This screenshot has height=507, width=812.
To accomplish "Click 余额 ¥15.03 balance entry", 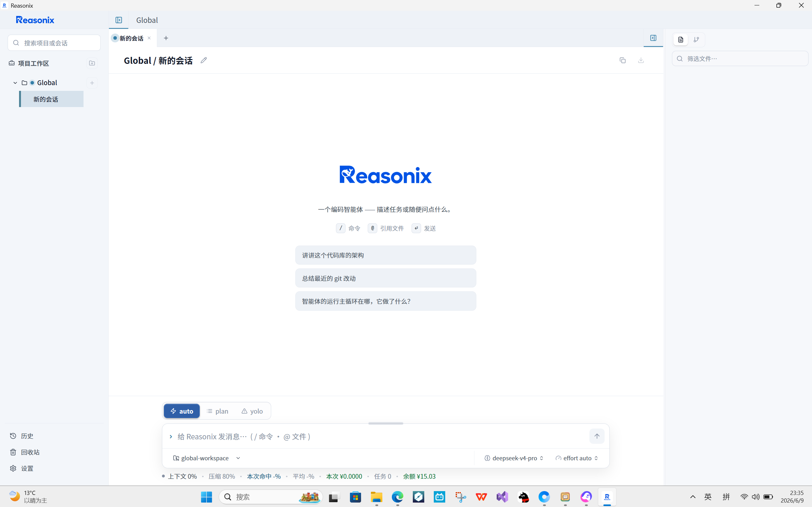I will point(419,477).
